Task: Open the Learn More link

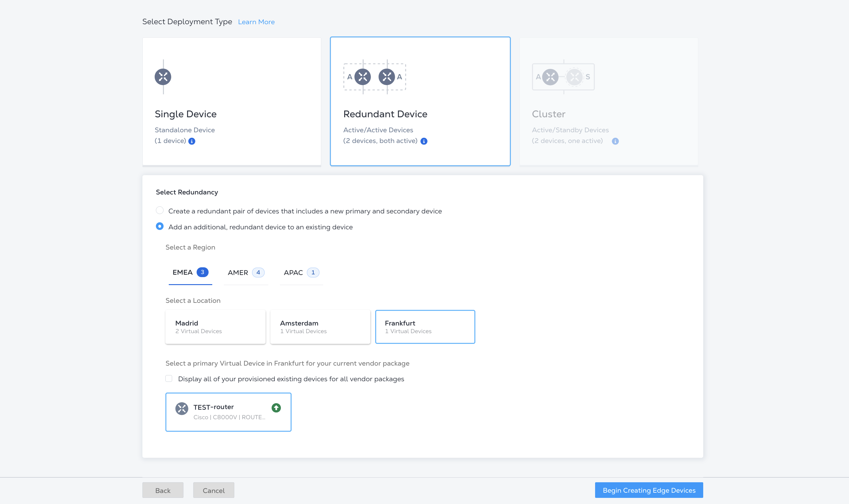Action: point(256,22)
